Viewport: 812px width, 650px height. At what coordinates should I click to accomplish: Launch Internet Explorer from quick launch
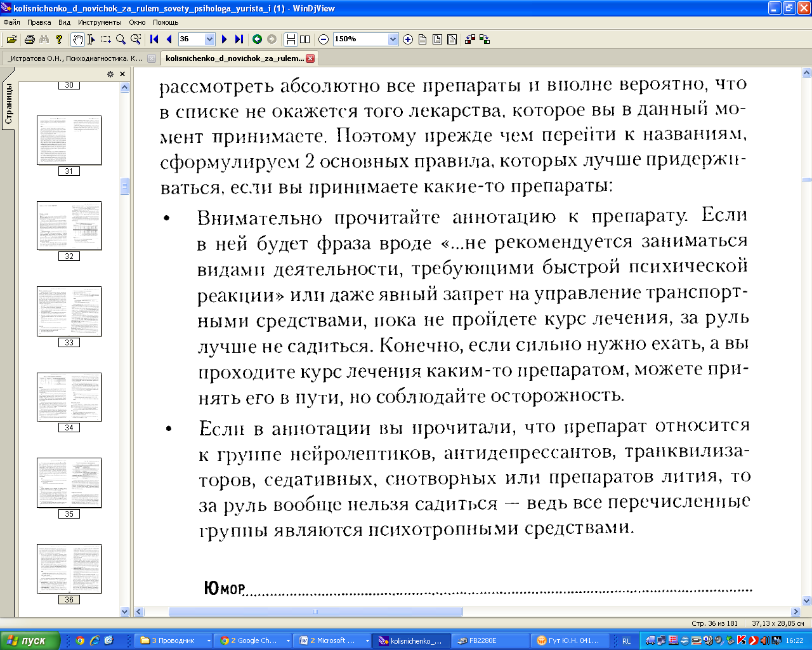point(95,641)
